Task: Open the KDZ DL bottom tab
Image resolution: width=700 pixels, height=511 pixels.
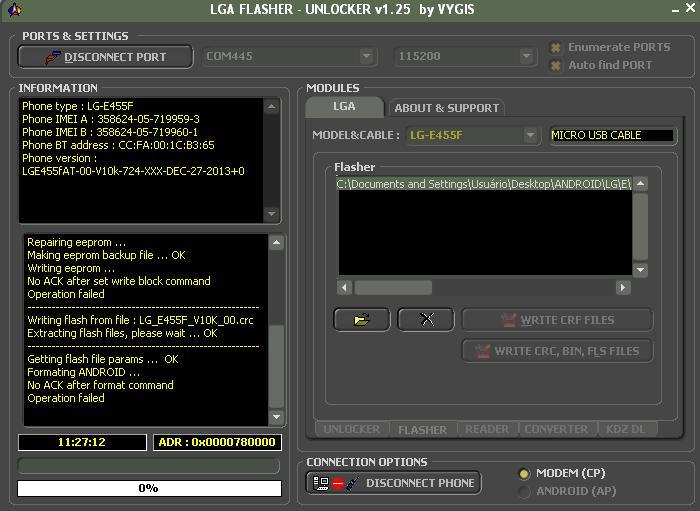Action: [625, 429]
